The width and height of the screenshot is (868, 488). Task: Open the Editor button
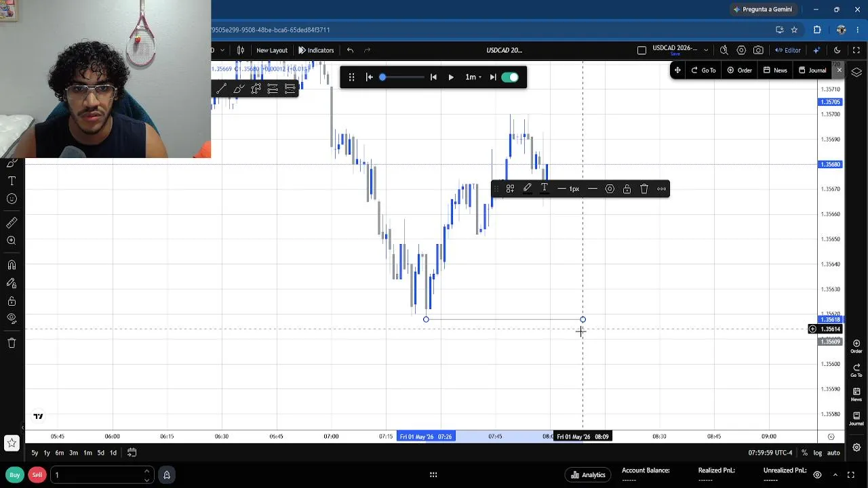[x=788, y=50]
